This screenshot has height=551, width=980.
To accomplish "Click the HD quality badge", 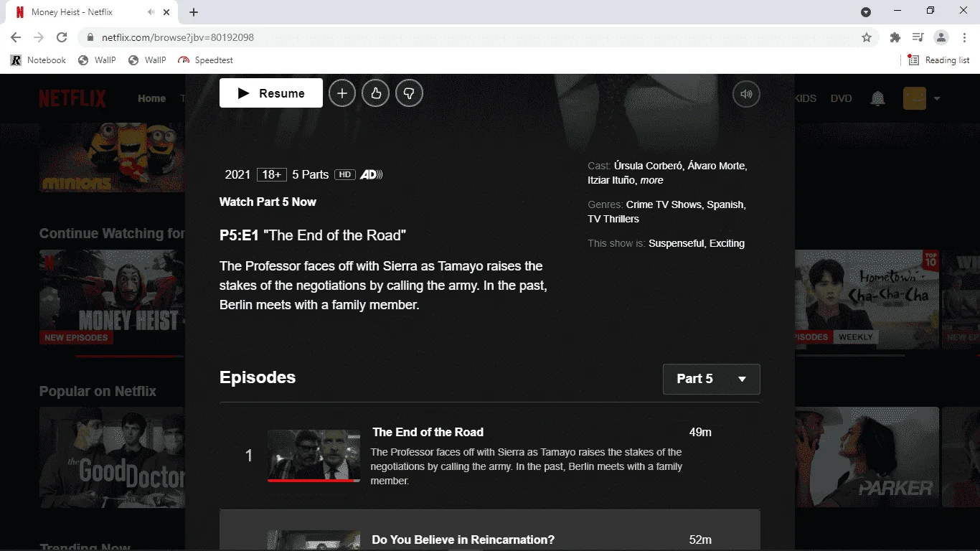I will point(345,174).
